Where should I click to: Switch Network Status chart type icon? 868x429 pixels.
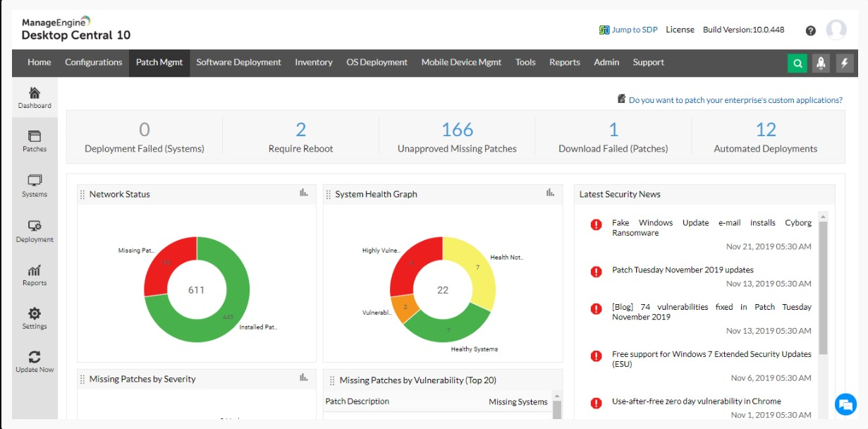point(304,193)
